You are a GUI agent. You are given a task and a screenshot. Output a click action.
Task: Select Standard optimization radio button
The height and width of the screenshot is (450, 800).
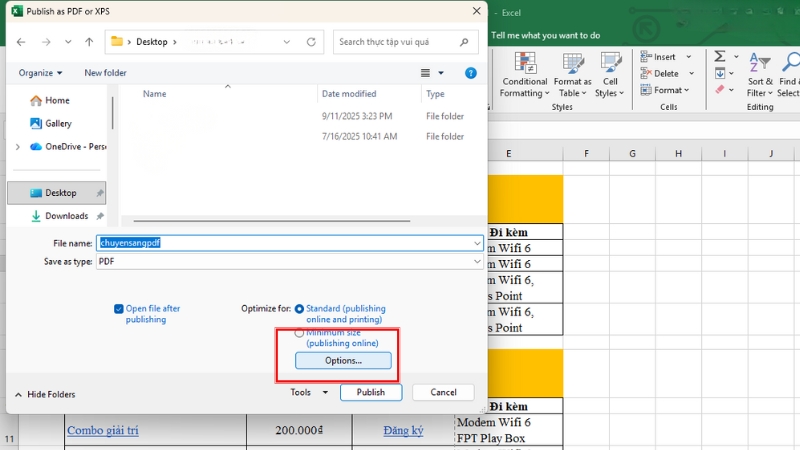(299, 309)
